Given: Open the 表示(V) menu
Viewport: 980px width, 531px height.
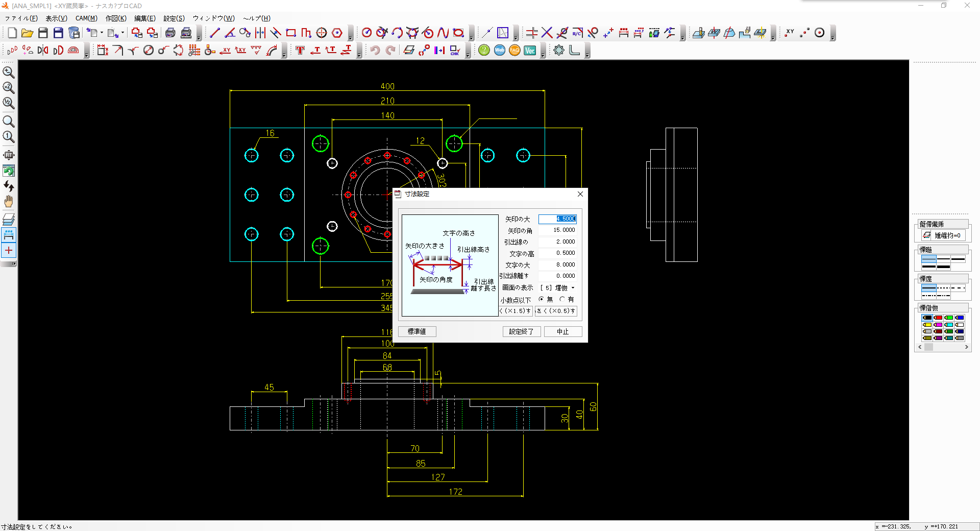Looking at the screenshot, I should coord(57,18).
